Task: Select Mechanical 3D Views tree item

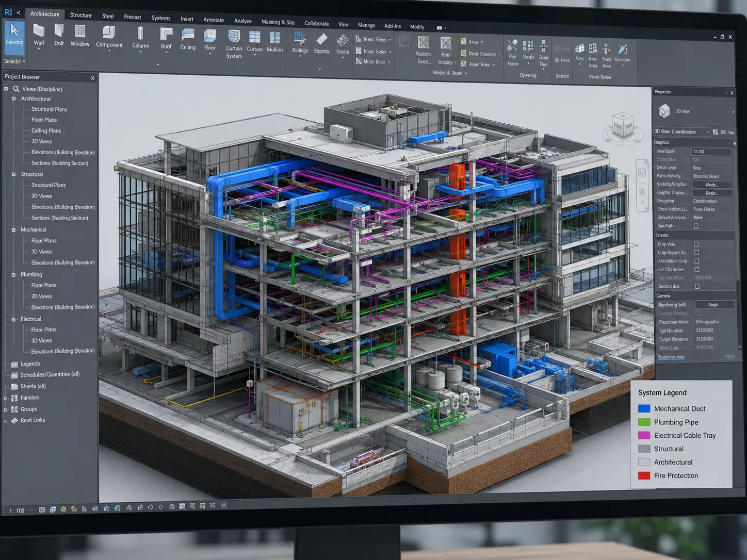Action: pos(41,252)
